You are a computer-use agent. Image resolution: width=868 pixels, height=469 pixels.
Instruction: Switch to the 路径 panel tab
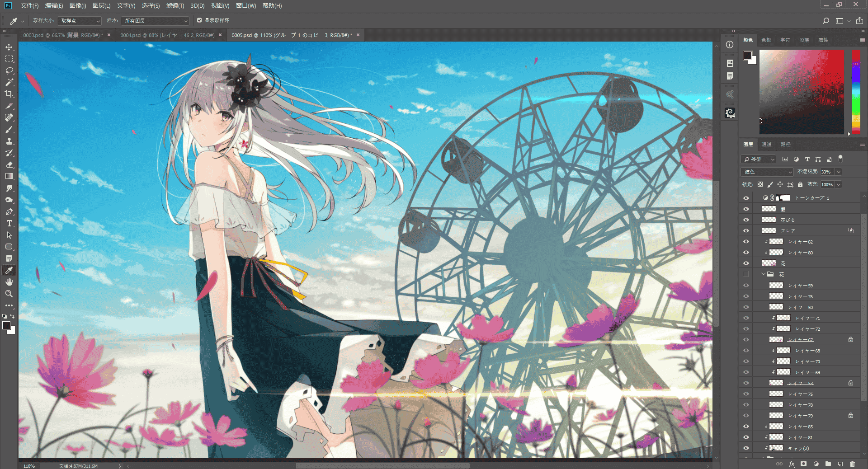pos(786,145)
